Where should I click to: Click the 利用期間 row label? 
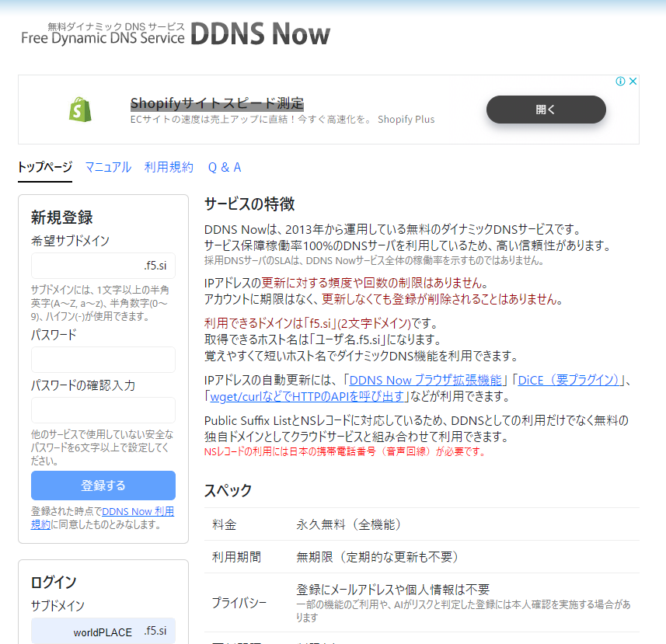[236, 557]
